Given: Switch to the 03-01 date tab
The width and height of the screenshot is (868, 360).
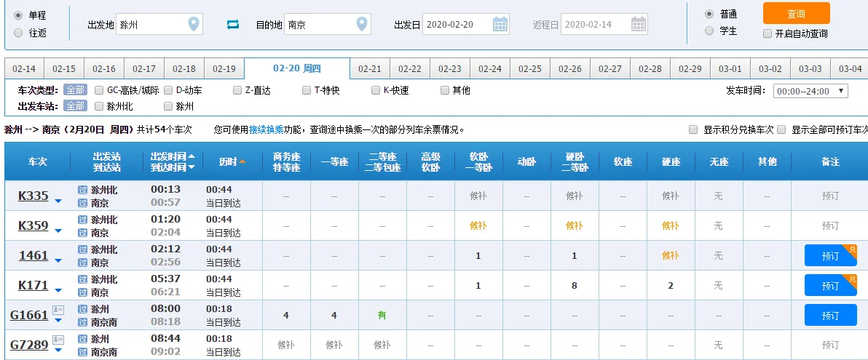Looking at the screenshot, I should point(730,68).
